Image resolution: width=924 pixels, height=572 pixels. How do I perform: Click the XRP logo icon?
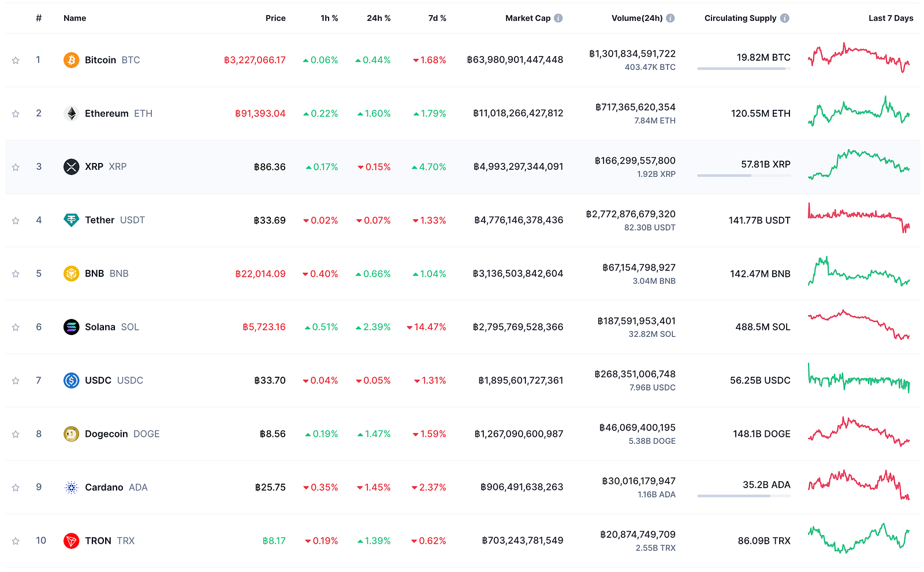(71, 167)
